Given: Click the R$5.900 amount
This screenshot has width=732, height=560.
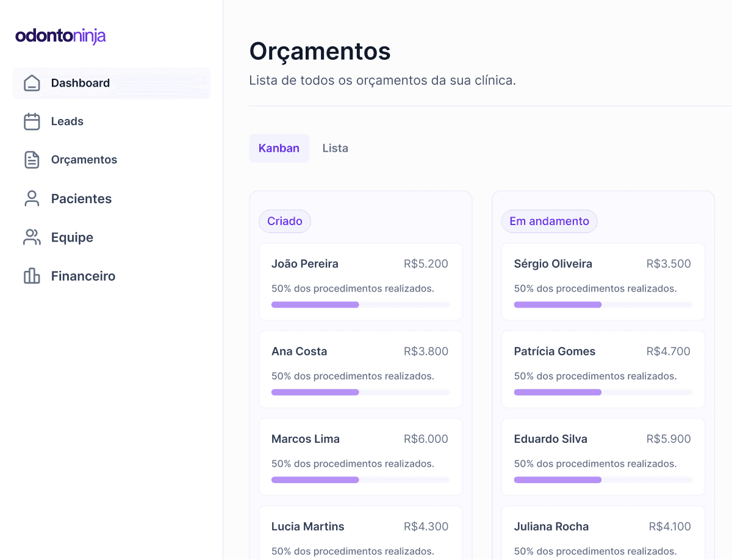Looking at the screenshot, I should tap(669, 439).
